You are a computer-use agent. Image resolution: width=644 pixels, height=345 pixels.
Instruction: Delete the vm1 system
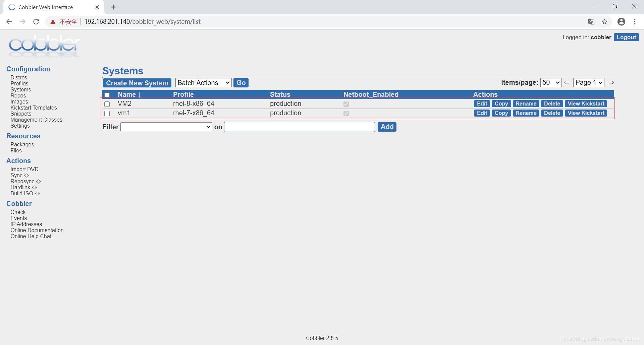552,113
